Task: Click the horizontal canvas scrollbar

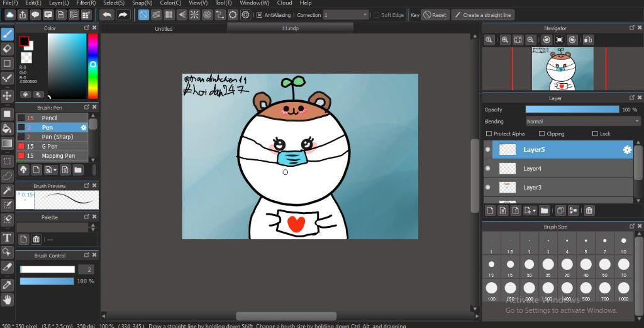Action: click(x=286, y=316)
